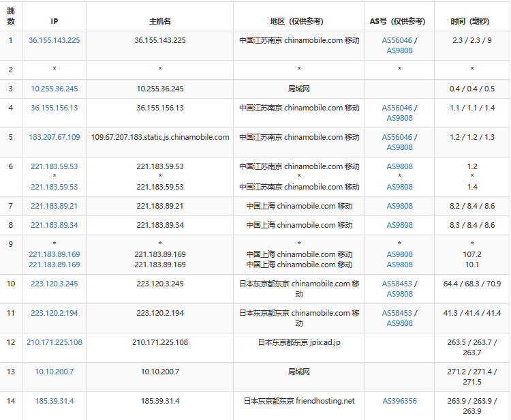This screenshot has width=511, height=420.
Task: Select hostname text 185.39.31.4 in hop 14
Action: click(160, 401)
